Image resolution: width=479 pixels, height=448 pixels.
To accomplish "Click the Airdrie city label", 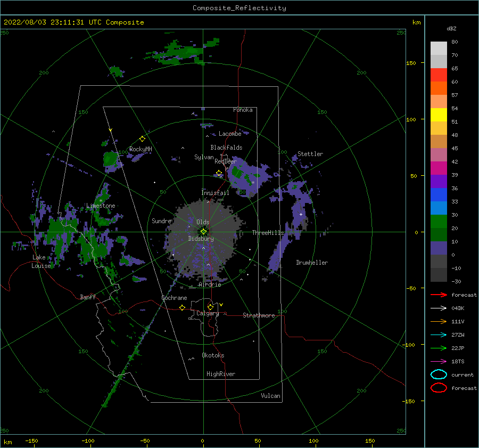I will 210,284.
